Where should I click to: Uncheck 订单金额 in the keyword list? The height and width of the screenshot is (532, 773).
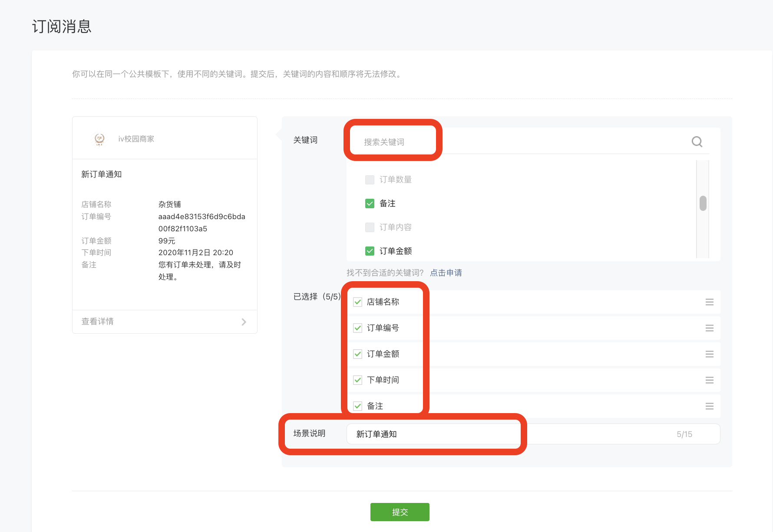click(370, 251)
